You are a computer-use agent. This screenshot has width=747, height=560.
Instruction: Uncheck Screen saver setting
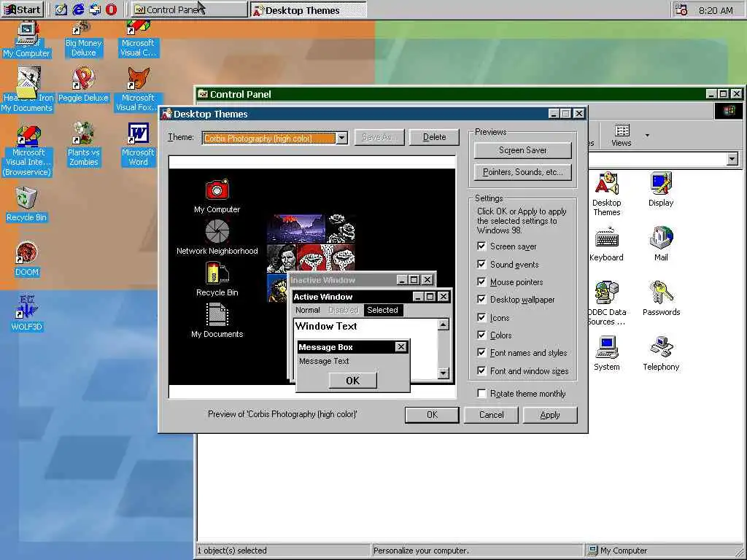pyautogui.click(x=481, y=246)
